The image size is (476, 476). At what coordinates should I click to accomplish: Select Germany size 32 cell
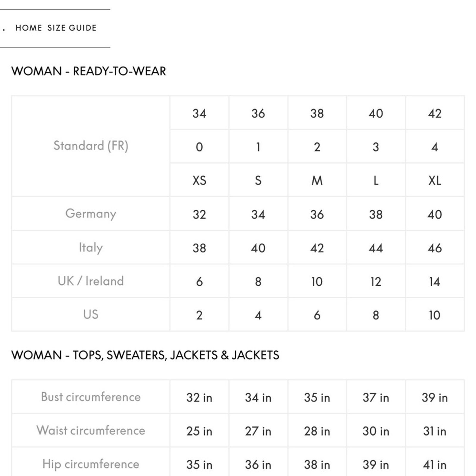[x=199, y=214]
